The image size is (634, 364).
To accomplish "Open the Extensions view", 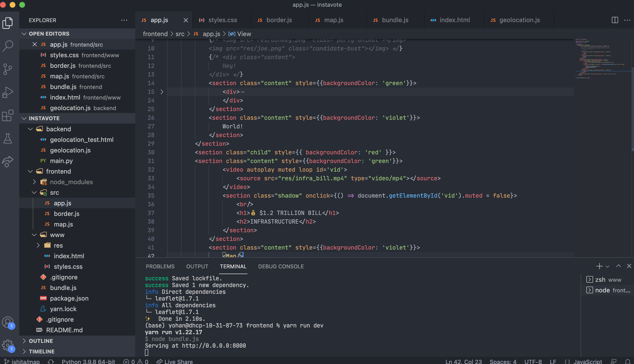I will click(8, 115).
